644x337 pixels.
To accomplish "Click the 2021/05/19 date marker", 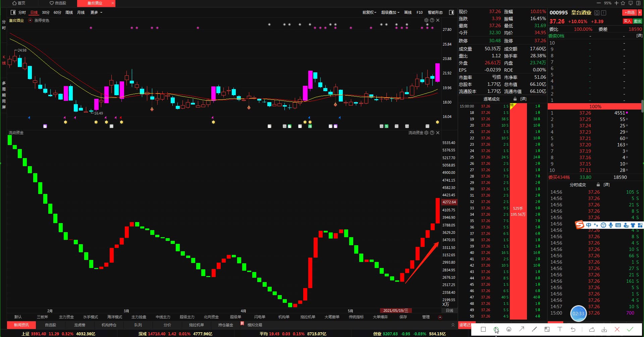I will coord(396,311).
